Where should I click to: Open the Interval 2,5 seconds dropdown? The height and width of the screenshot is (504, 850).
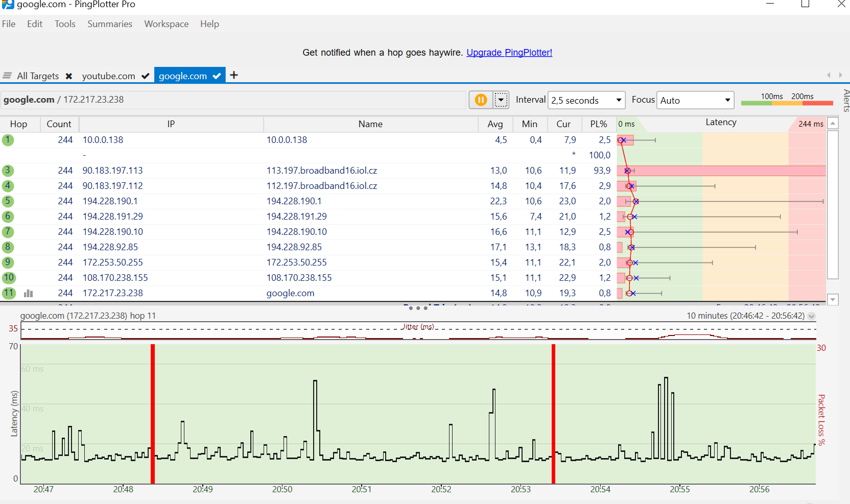pos(586,101)
